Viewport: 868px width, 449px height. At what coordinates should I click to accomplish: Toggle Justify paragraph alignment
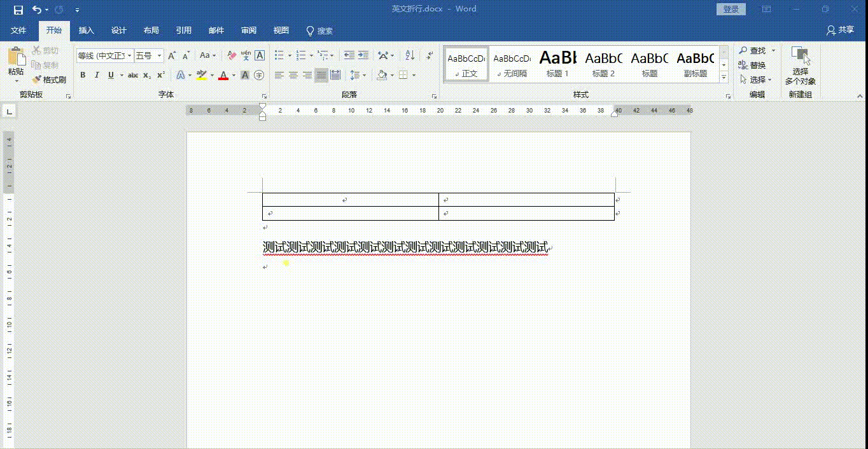[x=321, y=75]
